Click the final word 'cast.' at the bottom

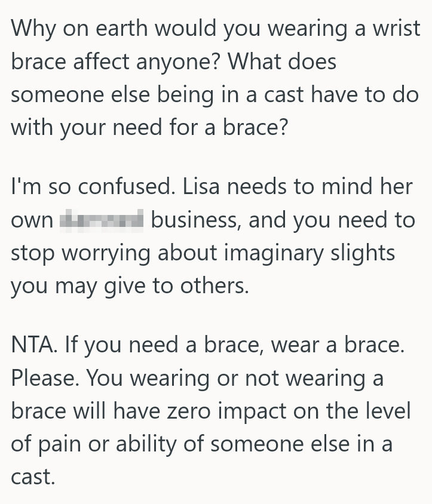pyautogui.click(x=33, y=478)
